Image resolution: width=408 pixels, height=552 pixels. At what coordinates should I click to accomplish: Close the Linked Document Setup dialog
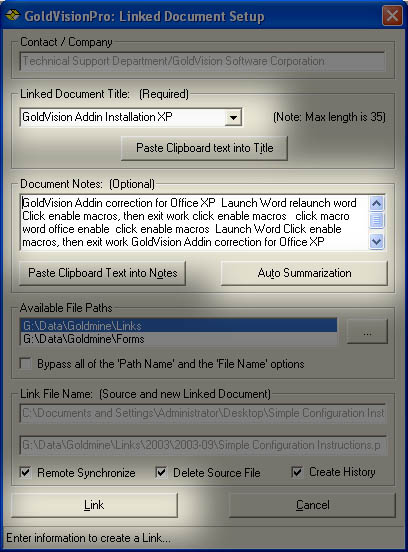click(x=392, y=16)
